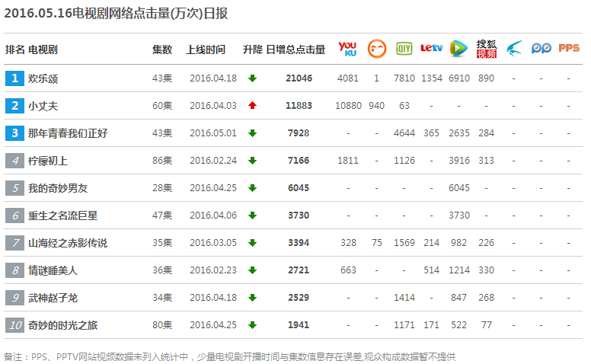Click the green down arrow for 欢乐颂
Viewport: 591px width, 364px height.
pyautogui.click(x=253, y=78)
